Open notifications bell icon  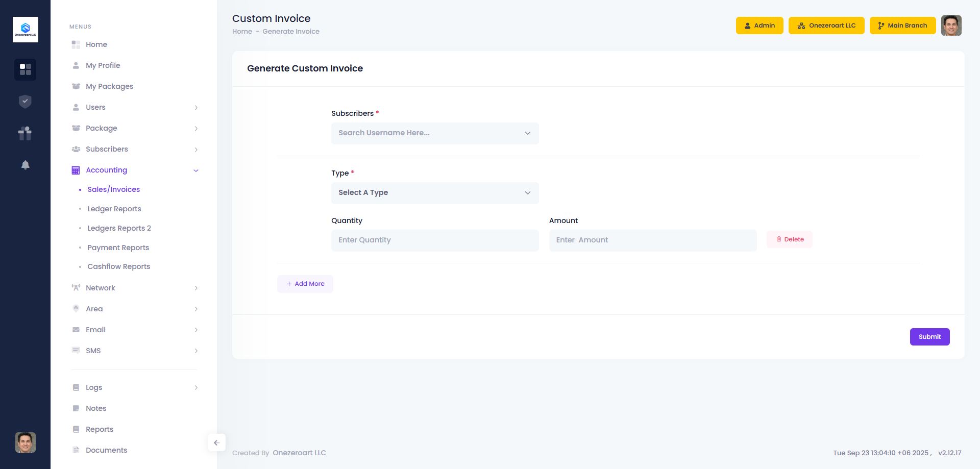tap(25, 165)
